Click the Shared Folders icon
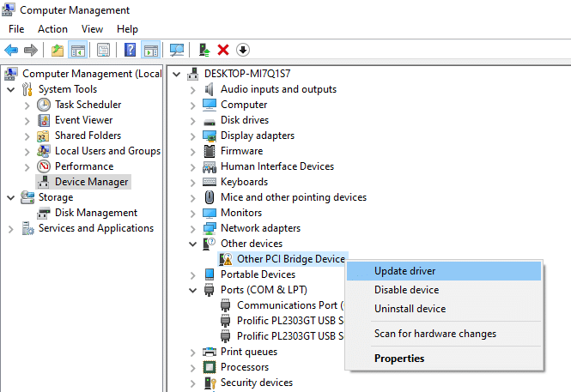Image resolution: width=571 pixels, height=392 pixels. point(43,136)
